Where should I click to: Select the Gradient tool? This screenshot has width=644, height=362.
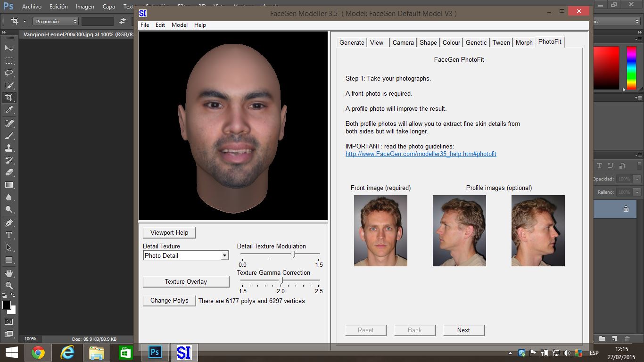9,185
